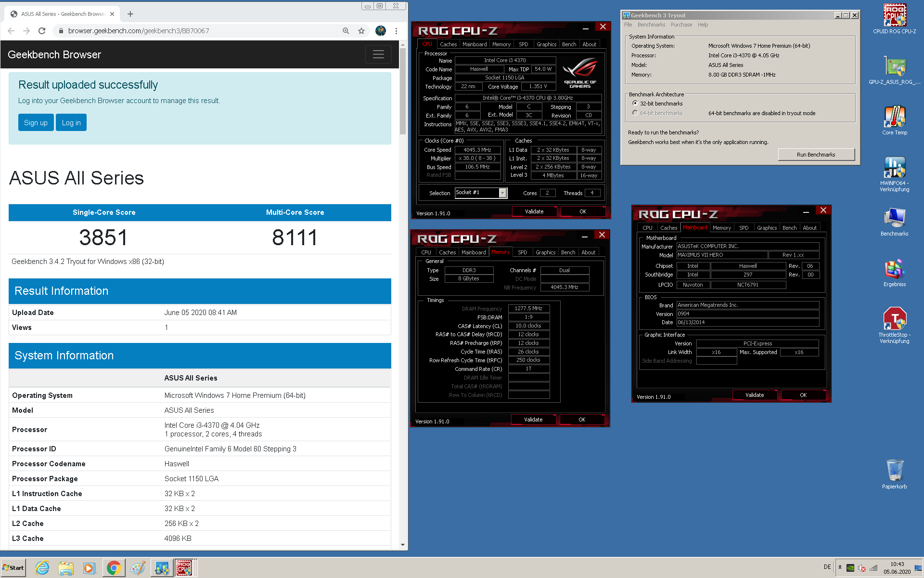Open the CPUID ROG CPU-Z desktop shortcut
Viewport: 924px width, 578px height.
click(x=895, y=19)
